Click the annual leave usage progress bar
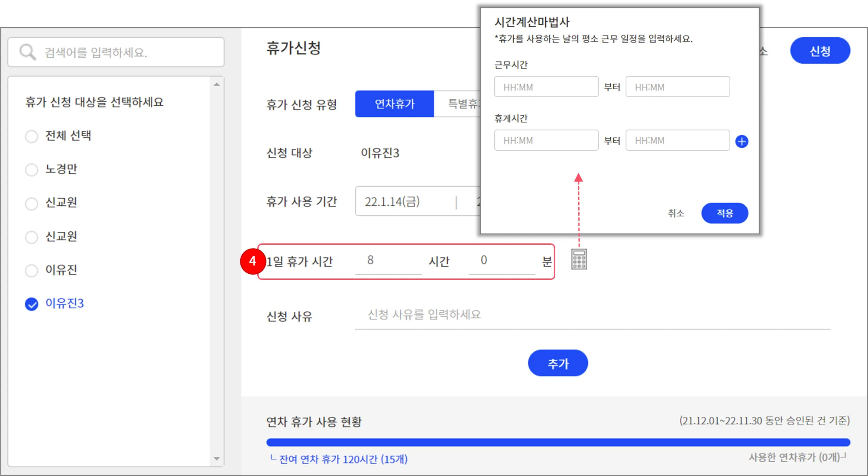This screenshot has height=476, width=868. coord(558,442)
